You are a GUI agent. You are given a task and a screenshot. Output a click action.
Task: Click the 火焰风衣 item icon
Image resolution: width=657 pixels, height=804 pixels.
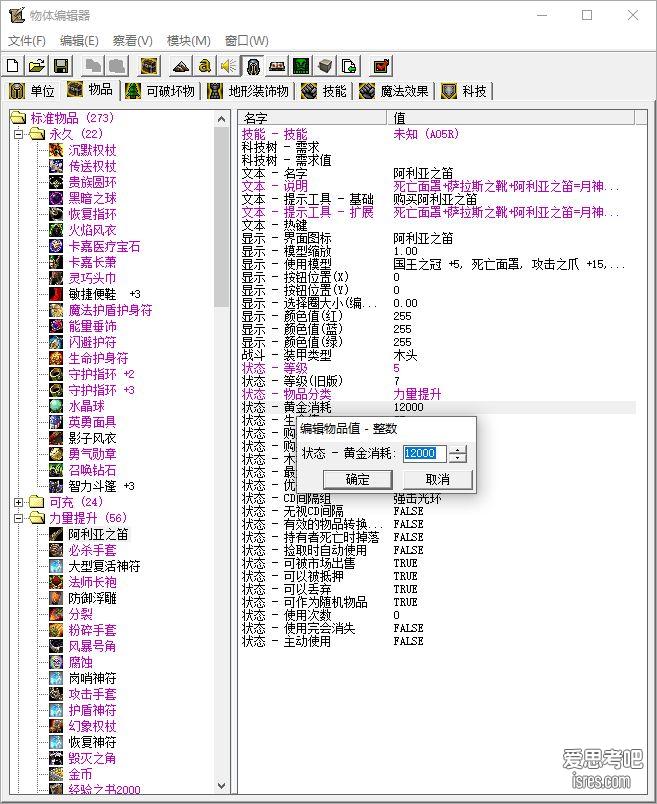pyautogui.click(x=56, y=230)
